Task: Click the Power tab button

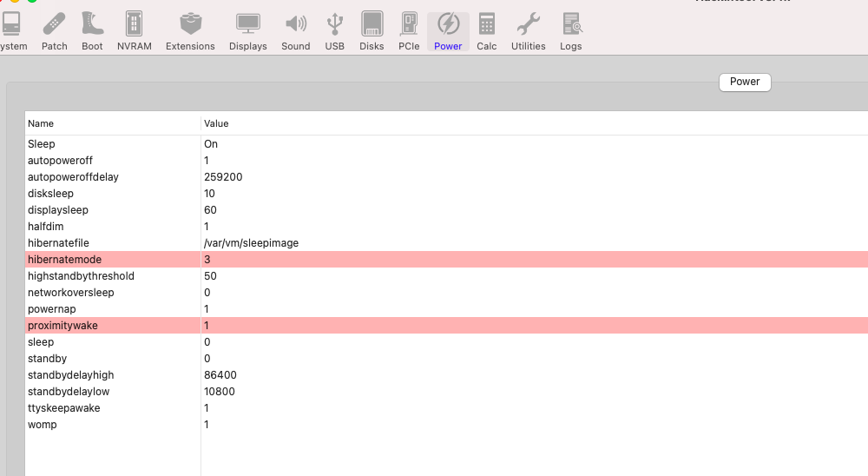Action: 744,82
